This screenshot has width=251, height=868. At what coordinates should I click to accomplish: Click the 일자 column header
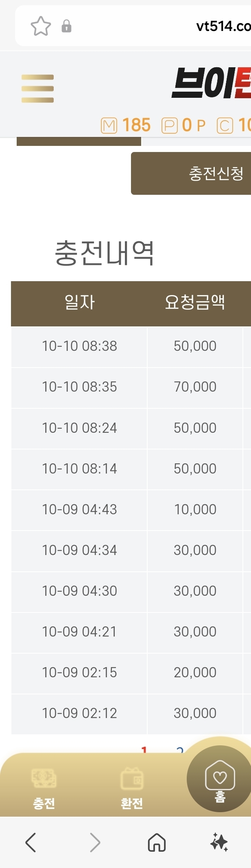[79, 303]
